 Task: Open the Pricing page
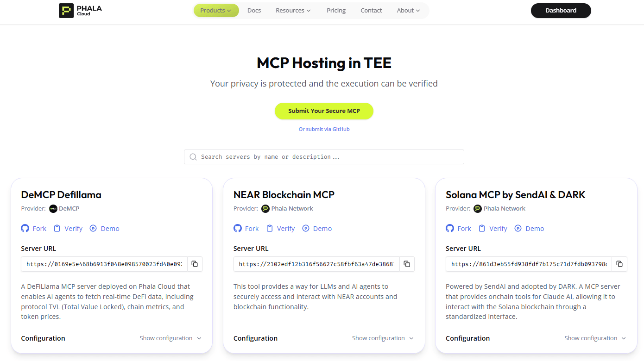[x=336, y=10]
